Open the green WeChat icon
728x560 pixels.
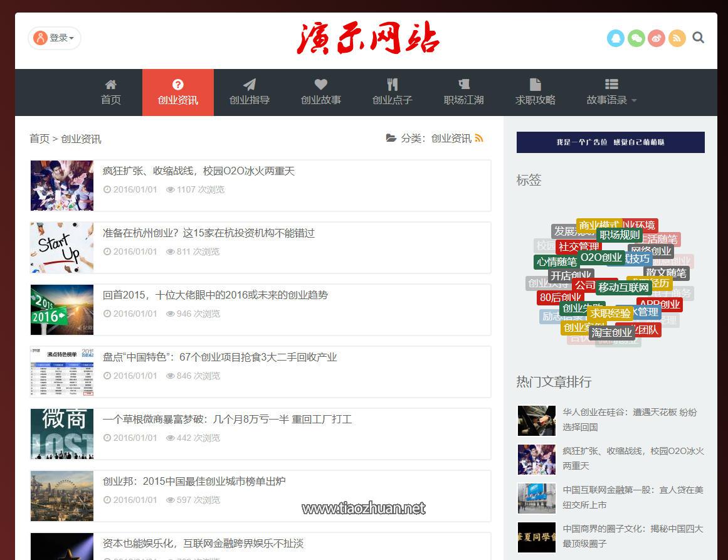click(636, 38)
